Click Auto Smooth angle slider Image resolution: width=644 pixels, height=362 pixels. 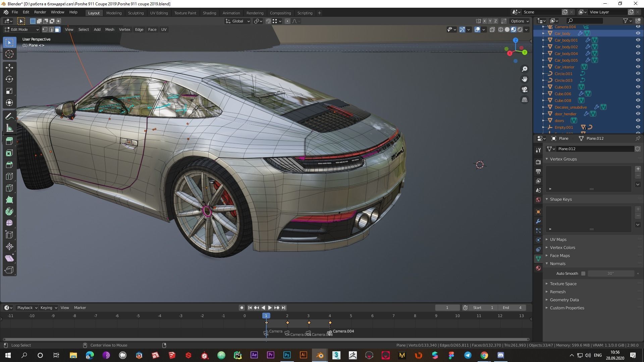tap(611, 274)
